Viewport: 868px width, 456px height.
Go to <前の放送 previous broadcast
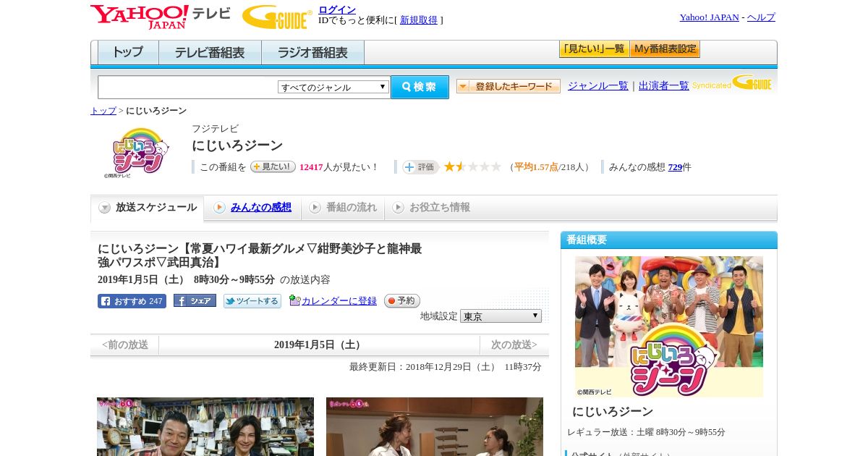(x=125, y=345)
